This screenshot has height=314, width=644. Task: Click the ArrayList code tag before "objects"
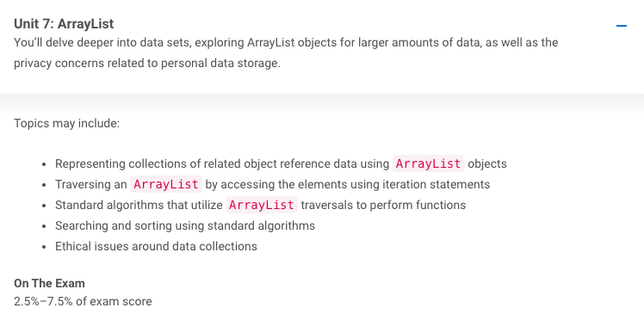429,163
